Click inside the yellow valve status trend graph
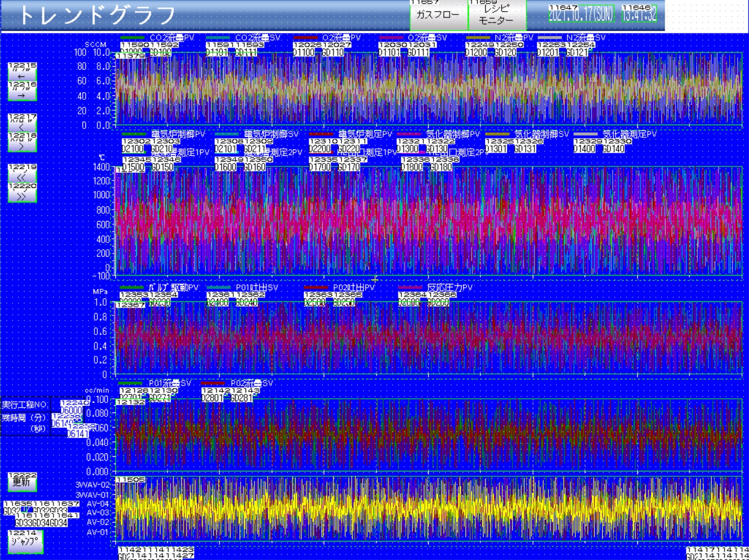 tap(429, 508)
